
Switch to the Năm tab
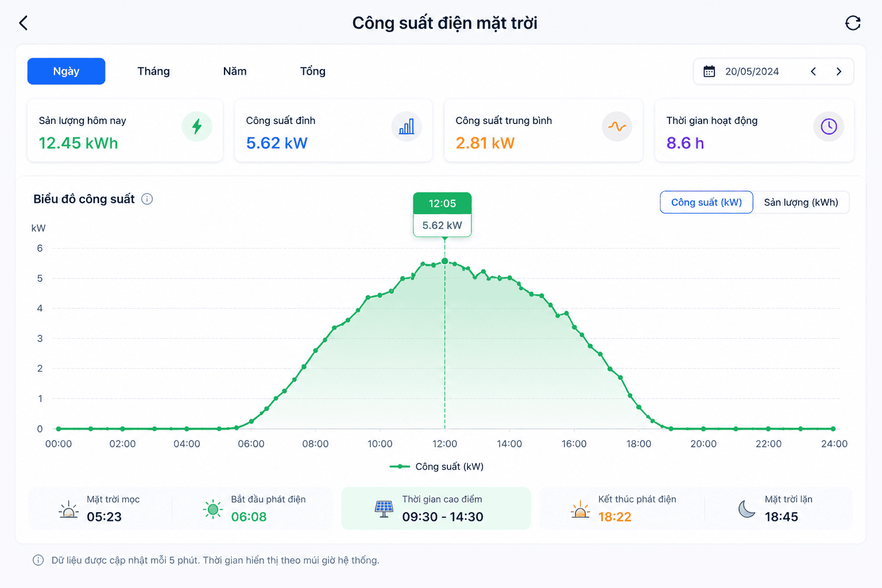point(235,71)
